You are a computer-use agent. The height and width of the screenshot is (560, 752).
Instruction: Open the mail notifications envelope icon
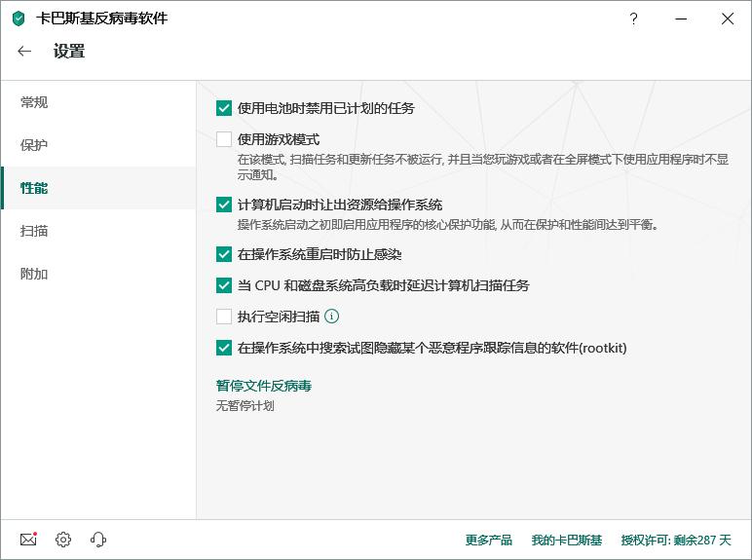click(x=28, y=539)
